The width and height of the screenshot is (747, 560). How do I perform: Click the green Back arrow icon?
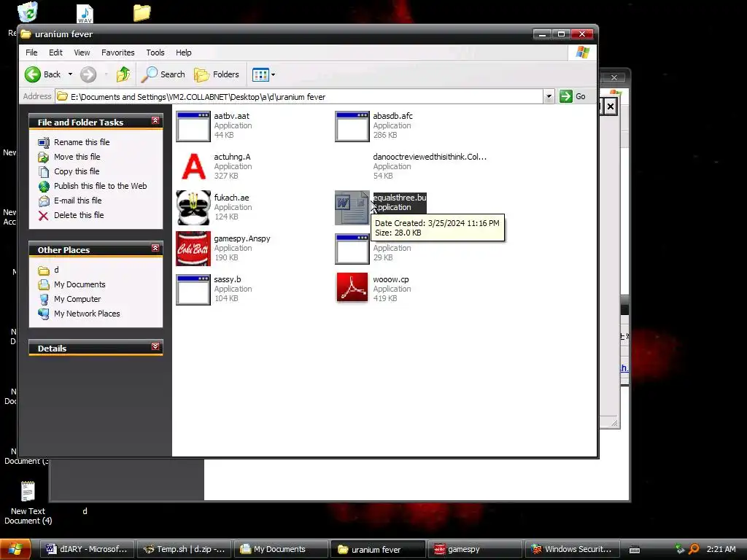(33, 74)
